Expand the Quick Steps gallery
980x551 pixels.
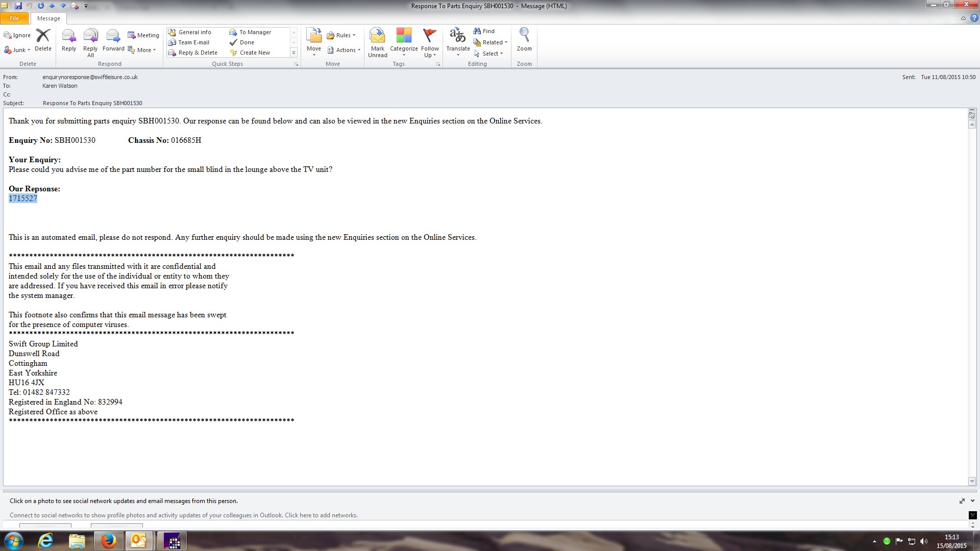pos(293,53)
